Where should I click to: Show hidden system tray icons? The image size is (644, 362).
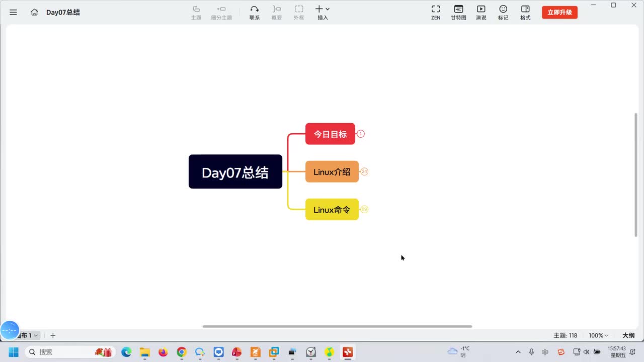click(518, 352)
